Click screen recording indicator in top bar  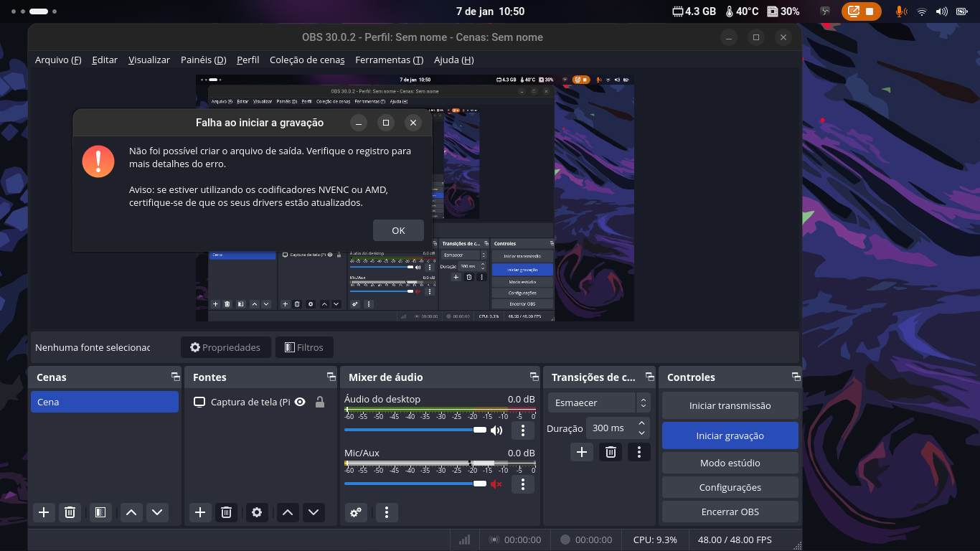point(861,11)
